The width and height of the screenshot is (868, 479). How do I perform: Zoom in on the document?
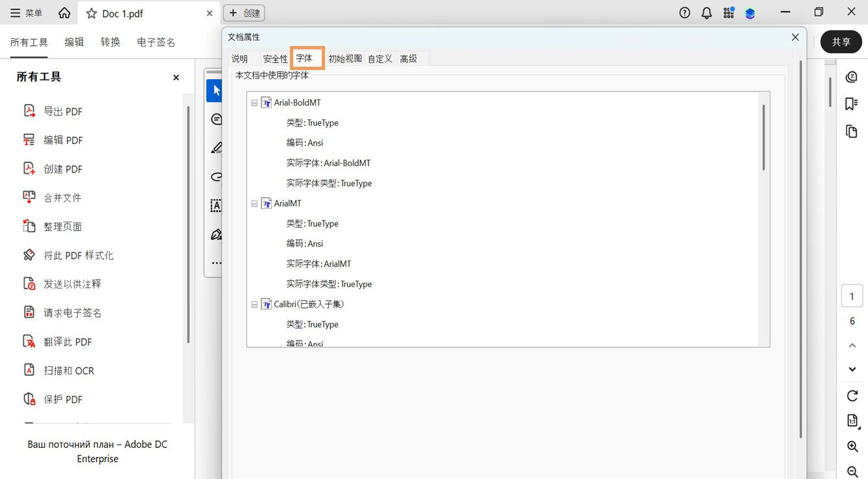pyautogui.click(x=852, y=446)
